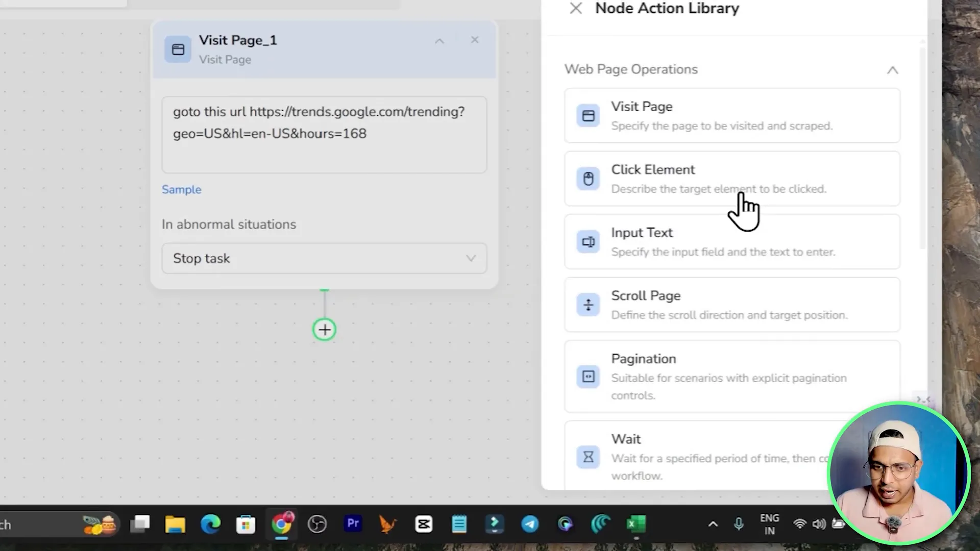The image size is (980, 551).
Task: Open the Stop task dropdown
Action: (324, 258)
